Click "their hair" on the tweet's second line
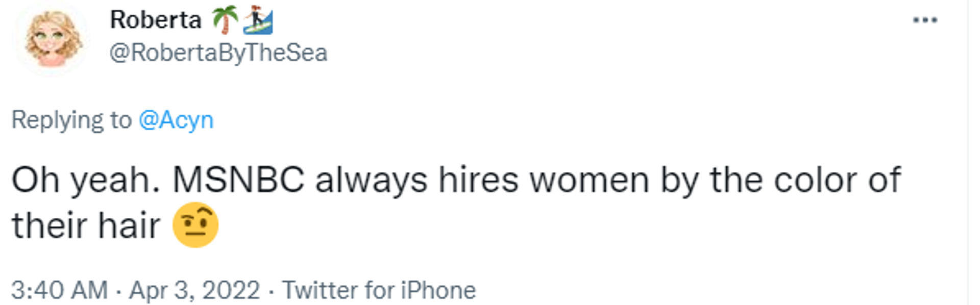 click(x=86, y=225)
